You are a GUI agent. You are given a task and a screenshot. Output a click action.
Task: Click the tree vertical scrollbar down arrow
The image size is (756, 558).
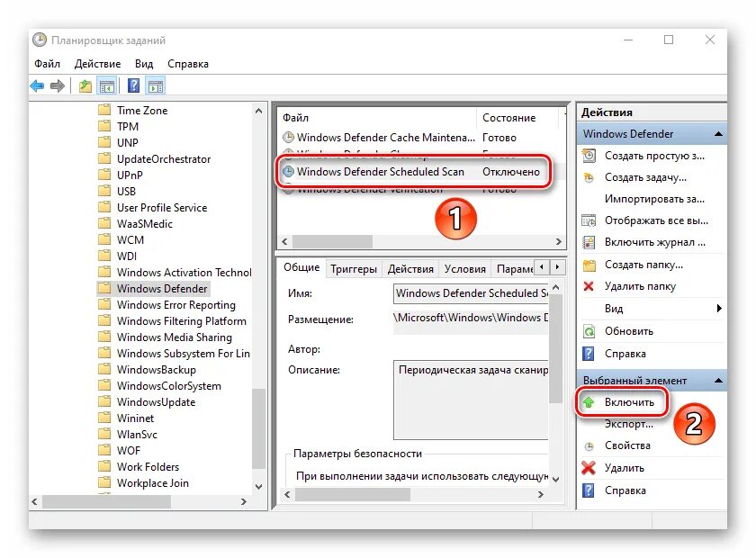coord(259,486)
